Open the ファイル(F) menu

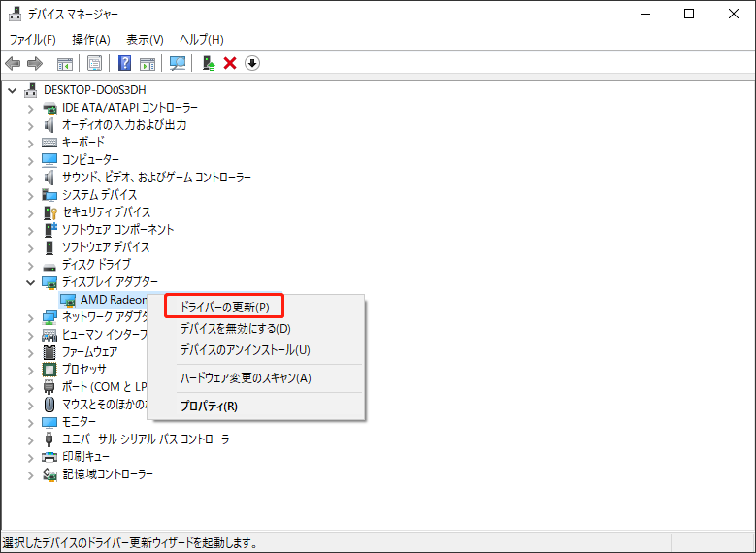(32, 39)
